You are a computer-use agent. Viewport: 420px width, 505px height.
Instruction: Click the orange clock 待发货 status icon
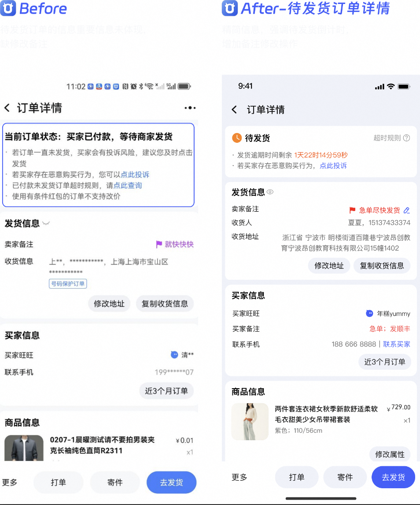(x=237, y=138)
